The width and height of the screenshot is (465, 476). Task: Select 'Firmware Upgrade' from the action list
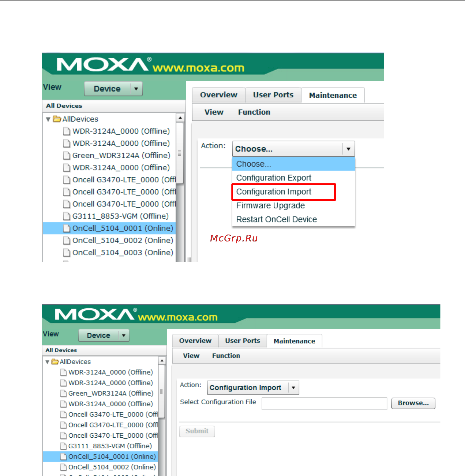click(x=293, y=206)
